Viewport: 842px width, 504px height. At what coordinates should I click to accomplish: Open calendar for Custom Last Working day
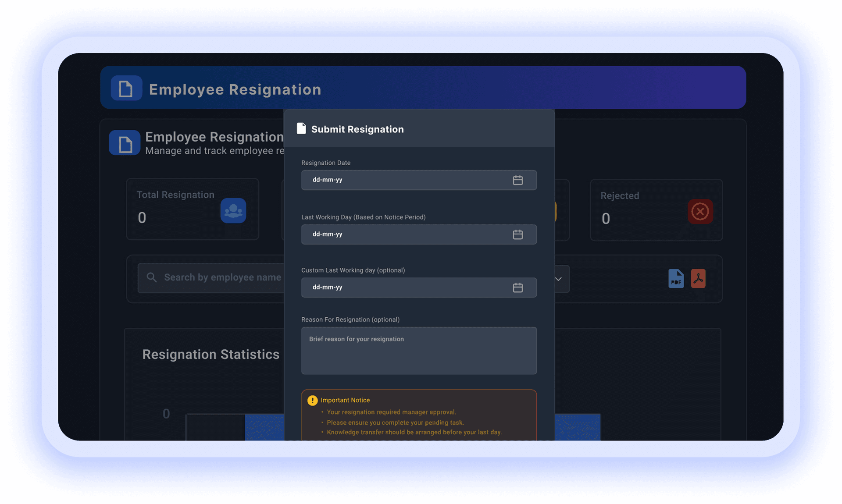point(518,287)
